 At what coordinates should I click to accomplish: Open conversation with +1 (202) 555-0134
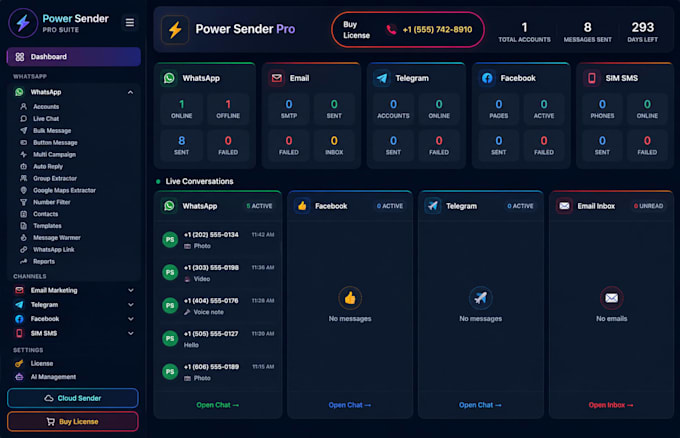coord(218,240)
